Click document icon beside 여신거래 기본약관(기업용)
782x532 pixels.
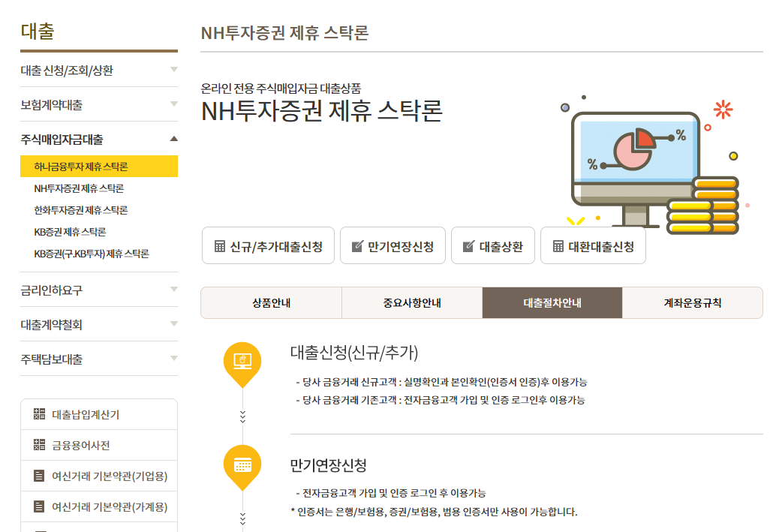[x=39, y=476]
